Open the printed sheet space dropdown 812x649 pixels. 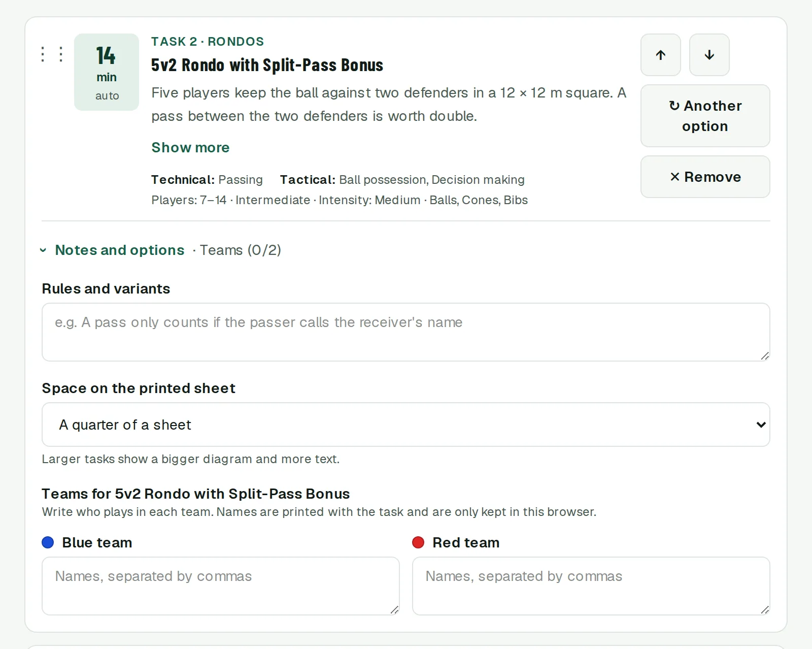click(405, 425)
